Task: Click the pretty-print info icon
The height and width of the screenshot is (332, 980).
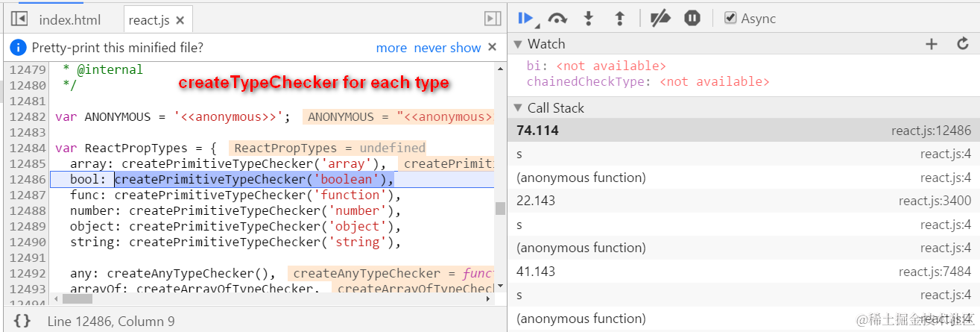Action: pyautogui.click(x=18, y=48)
